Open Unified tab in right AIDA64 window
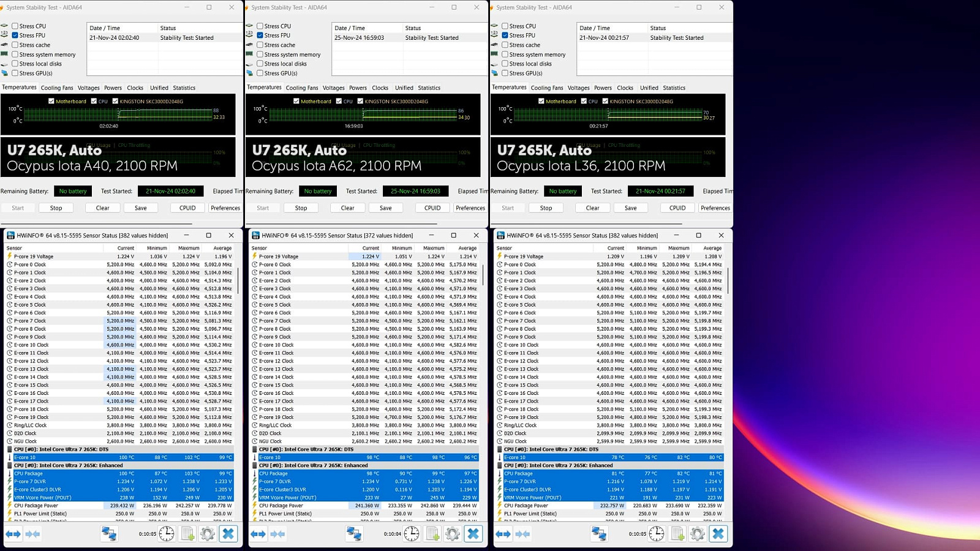 point(649,88)
